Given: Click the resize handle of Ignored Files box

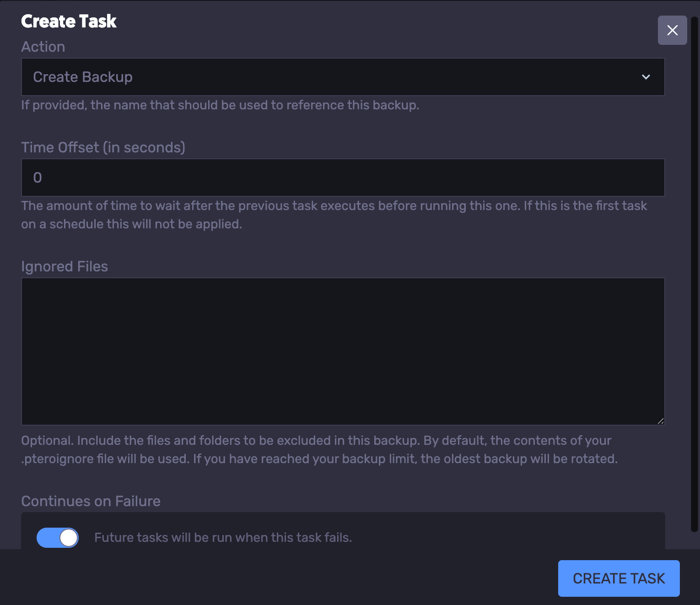Looking at the screenshot, I should tap(660, 421).
